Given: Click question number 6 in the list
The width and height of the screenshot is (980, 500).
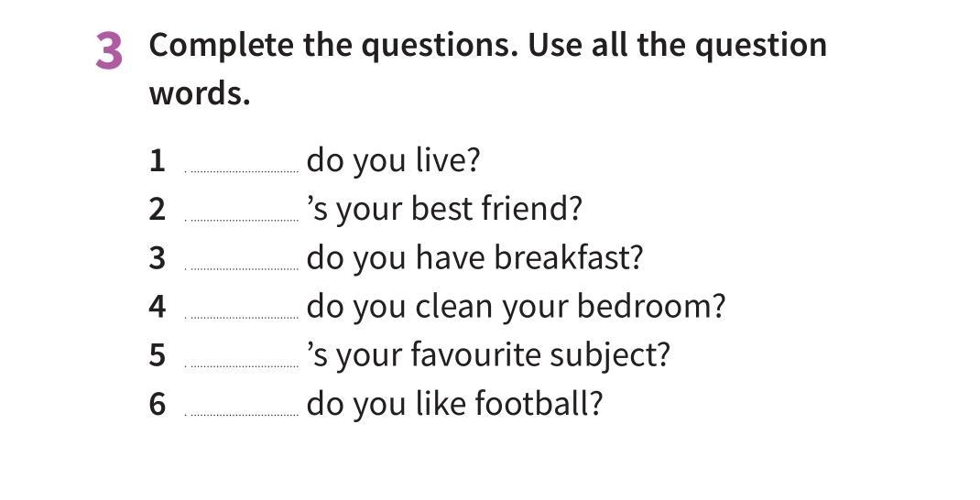Looking at the screenshot, I should pos(158,404).
